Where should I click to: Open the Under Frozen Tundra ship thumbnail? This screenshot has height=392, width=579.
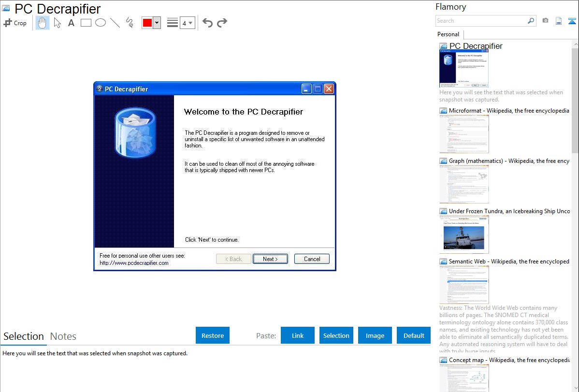point(464,234)
